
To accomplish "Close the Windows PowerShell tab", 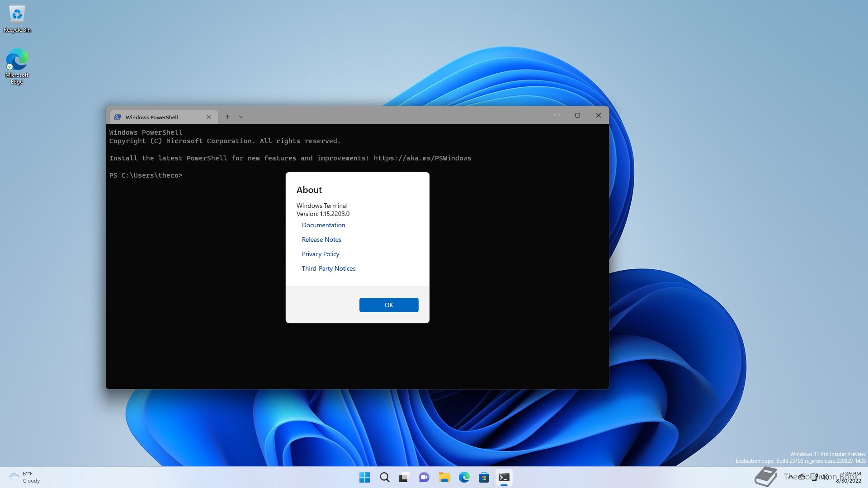I will pyautogui.click(x=208, y=117).
